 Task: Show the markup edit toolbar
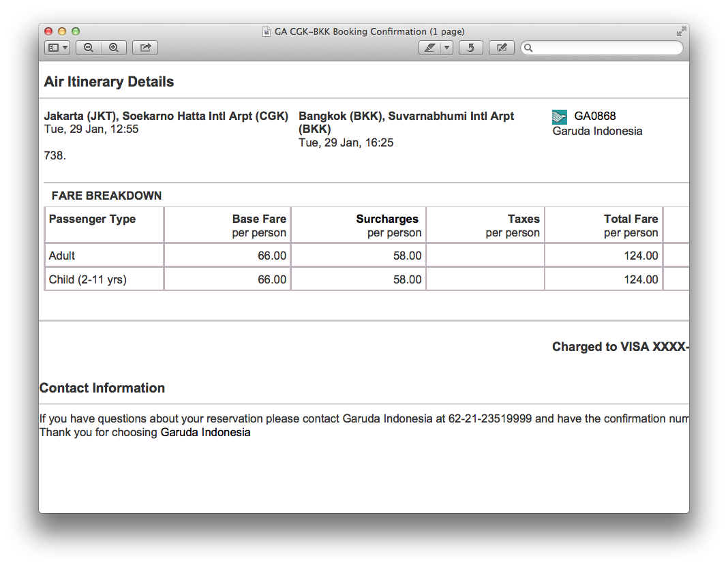pyautogui.click(x=502, y=48)
